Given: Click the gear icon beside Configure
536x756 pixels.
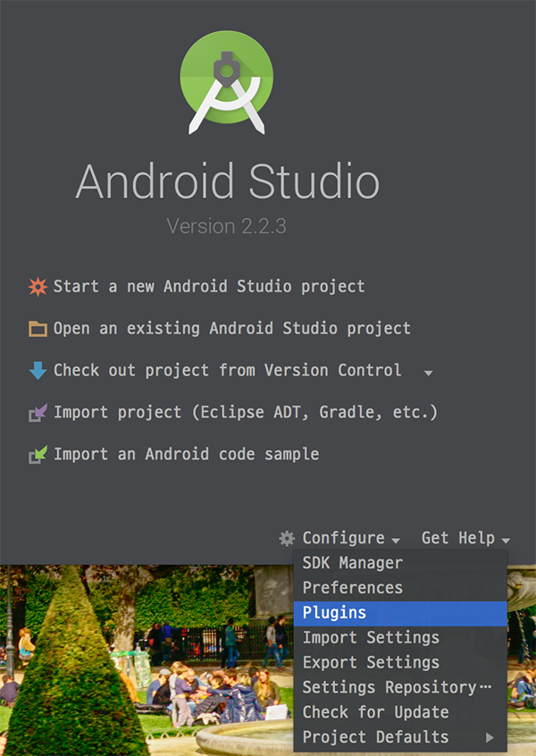Looking at the screenshot, I should coord(287,538).
